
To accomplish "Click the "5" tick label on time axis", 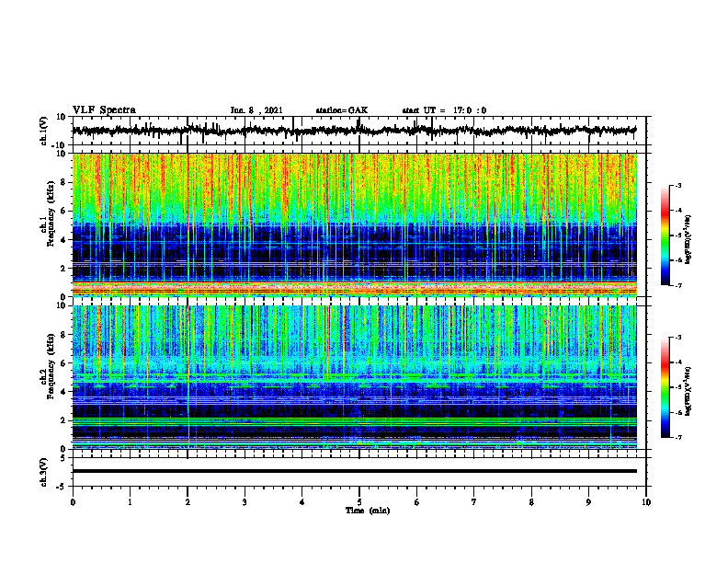I will tap(359, 502).
